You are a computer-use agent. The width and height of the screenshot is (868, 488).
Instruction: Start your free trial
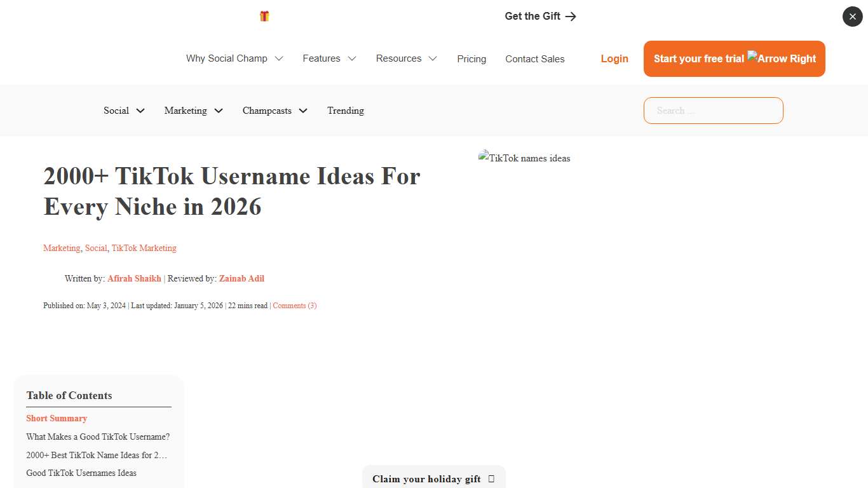click(699, 58)
